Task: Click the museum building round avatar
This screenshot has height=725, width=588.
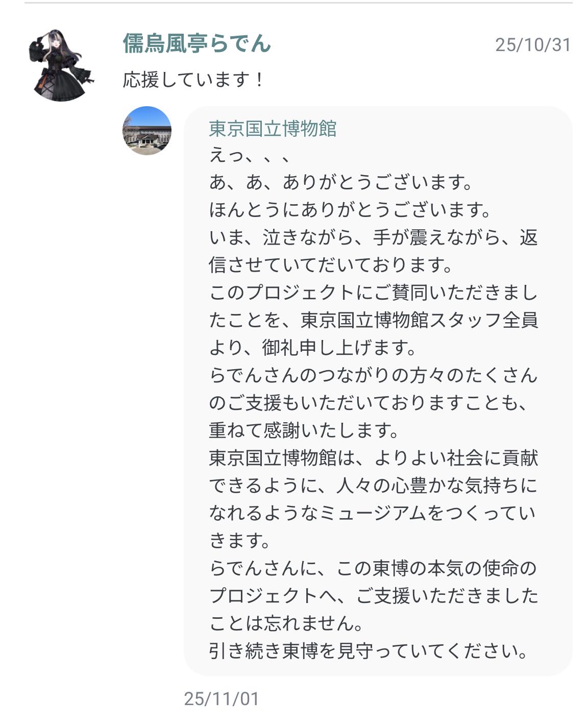Action: click(x=147, y=131)
